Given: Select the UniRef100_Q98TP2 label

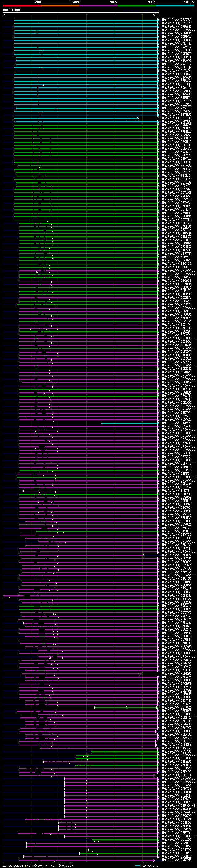Looking at the screenshot, I should (177, 849).
